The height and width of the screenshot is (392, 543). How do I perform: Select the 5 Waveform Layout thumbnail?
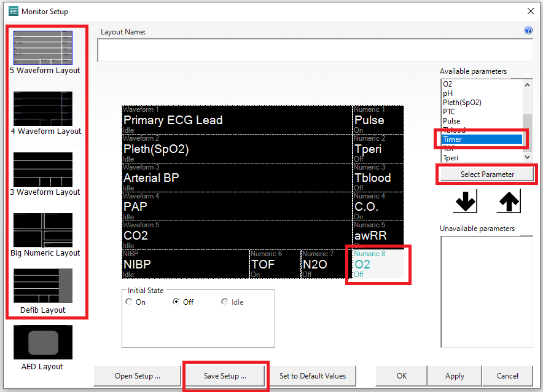[x=43, y=47]
